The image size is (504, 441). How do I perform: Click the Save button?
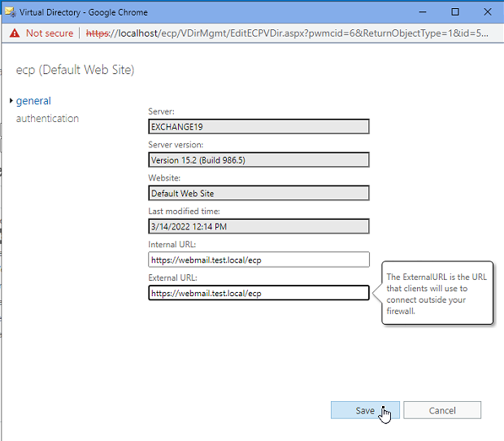click(x=365, y=410)
